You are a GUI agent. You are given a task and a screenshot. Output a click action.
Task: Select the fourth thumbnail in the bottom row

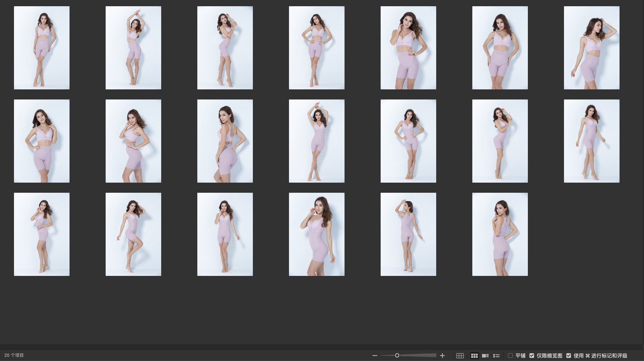317,234
